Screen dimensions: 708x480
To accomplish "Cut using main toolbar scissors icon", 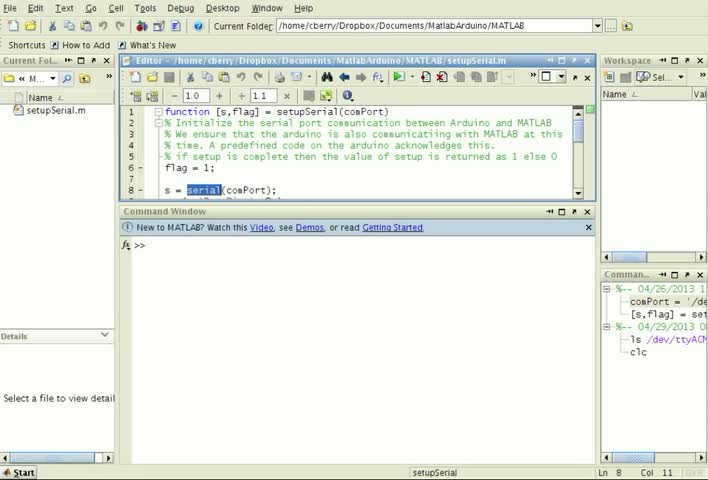I will [x=52, y=26].
